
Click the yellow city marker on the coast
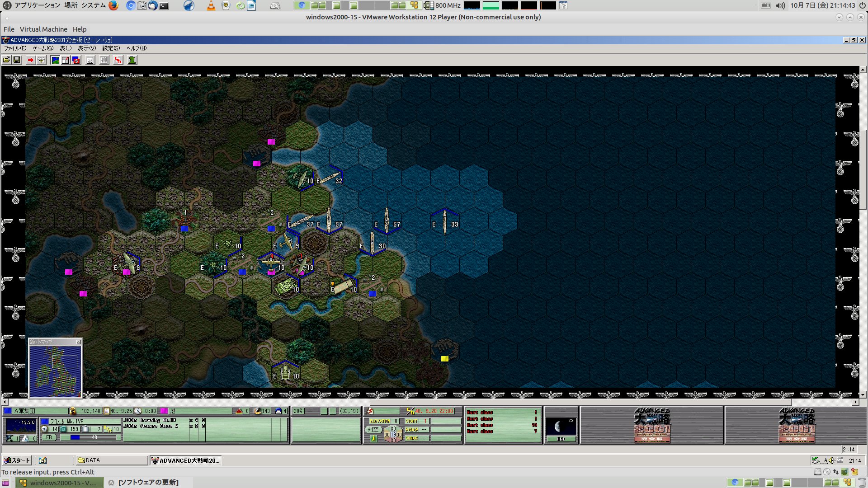[445, 359]
